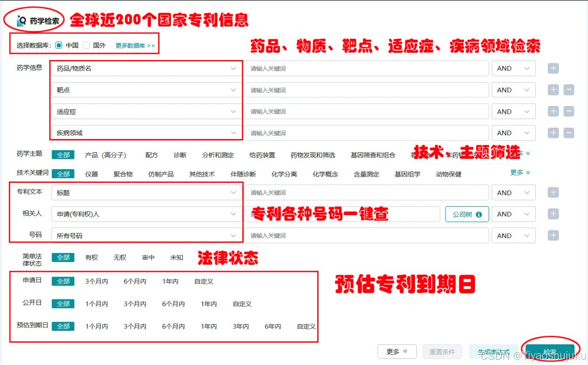Open AND operator dropdown in 药品/物质名 row

(514, 69)
